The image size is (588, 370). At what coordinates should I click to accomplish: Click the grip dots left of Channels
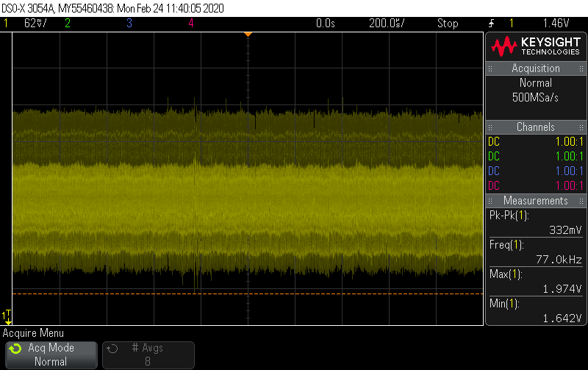click(x=490, y=127)
